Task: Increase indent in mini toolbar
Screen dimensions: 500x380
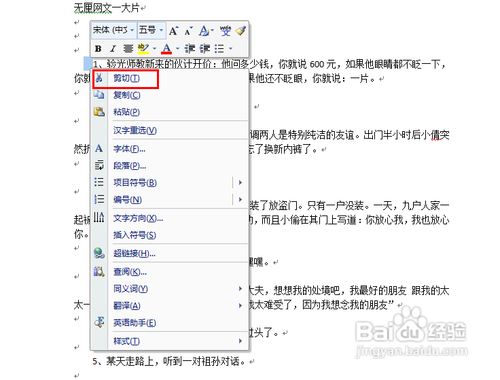Action: click(205, 49)
